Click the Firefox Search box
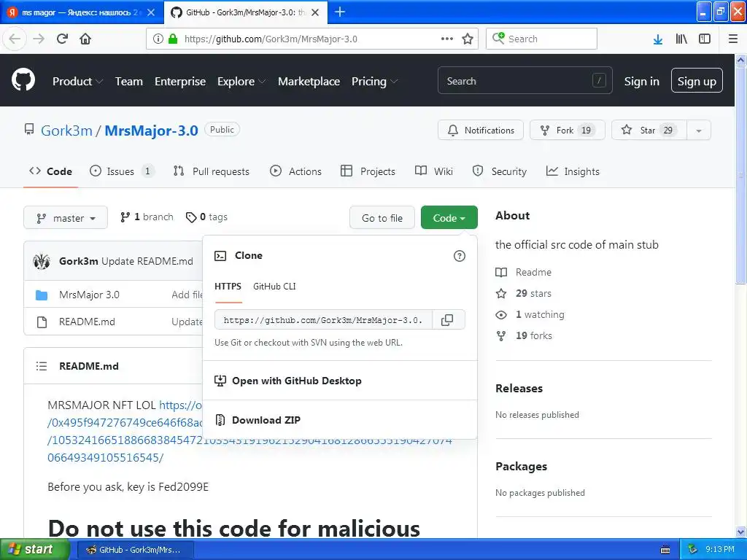This screenshot has height=560, width=747. point(541,39)
